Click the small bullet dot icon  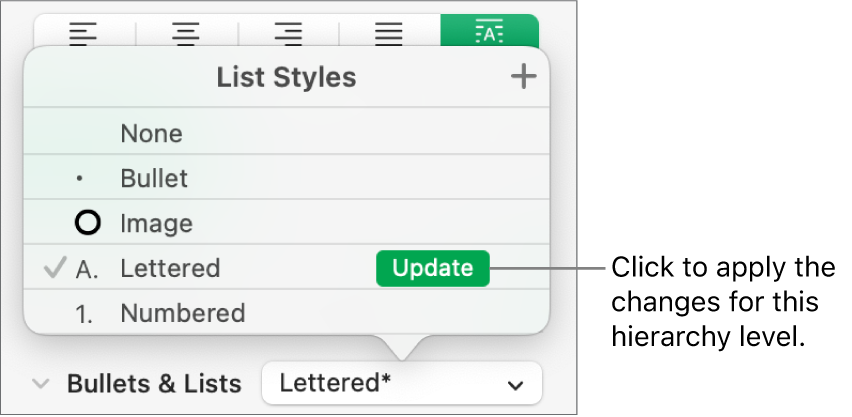[x=80, y=180]
